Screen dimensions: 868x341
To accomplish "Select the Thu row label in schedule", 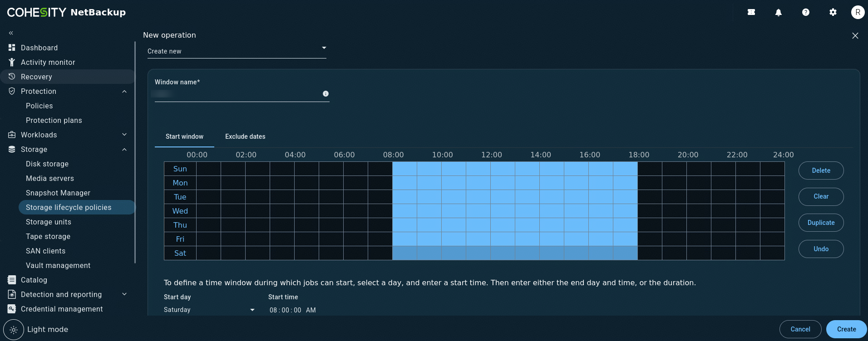I will 180,225.
